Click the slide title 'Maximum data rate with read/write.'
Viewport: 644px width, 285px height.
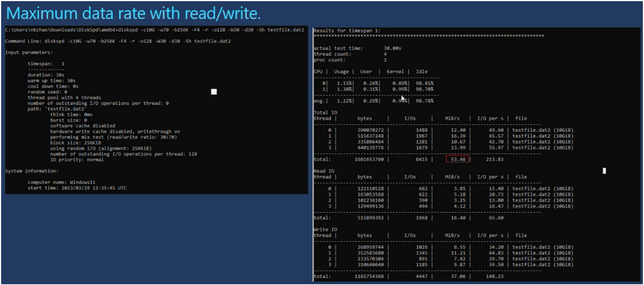tap(133, 13)
